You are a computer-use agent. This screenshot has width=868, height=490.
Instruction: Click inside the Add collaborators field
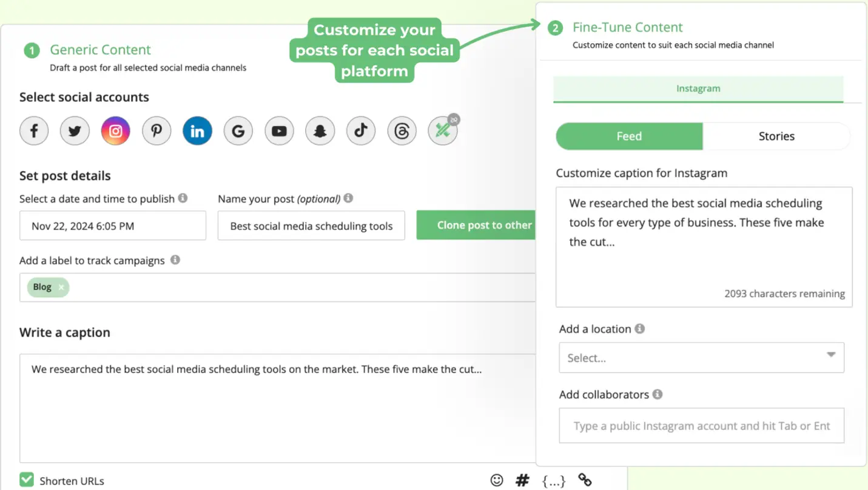tap(701, 425)
